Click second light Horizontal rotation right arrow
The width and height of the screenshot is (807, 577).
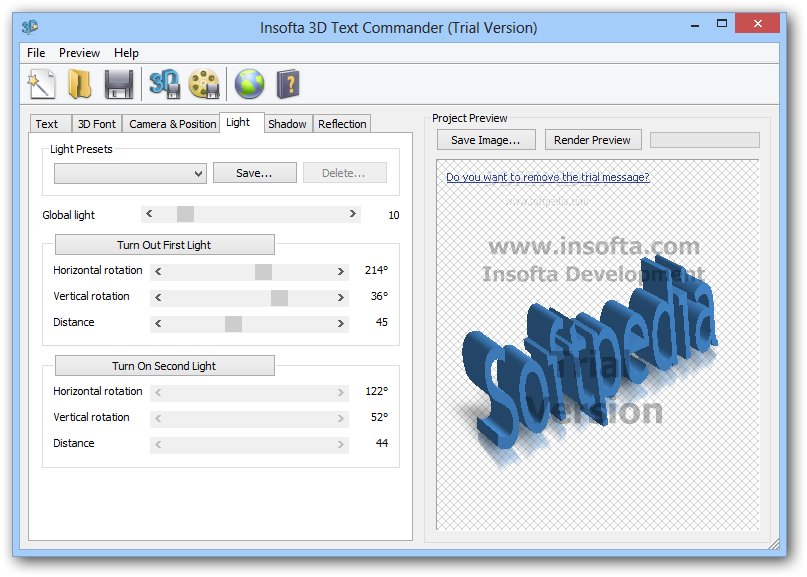tap(341, 393)
